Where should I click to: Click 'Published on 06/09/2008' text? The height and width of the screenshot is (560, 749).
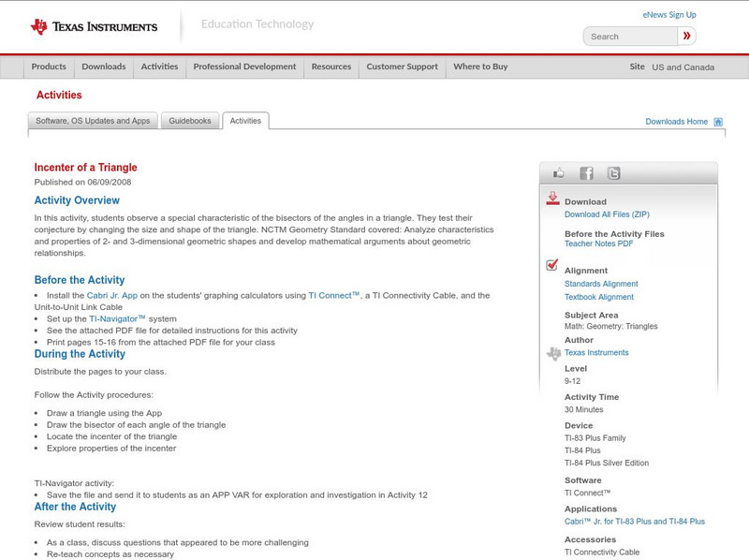point(82,183)
